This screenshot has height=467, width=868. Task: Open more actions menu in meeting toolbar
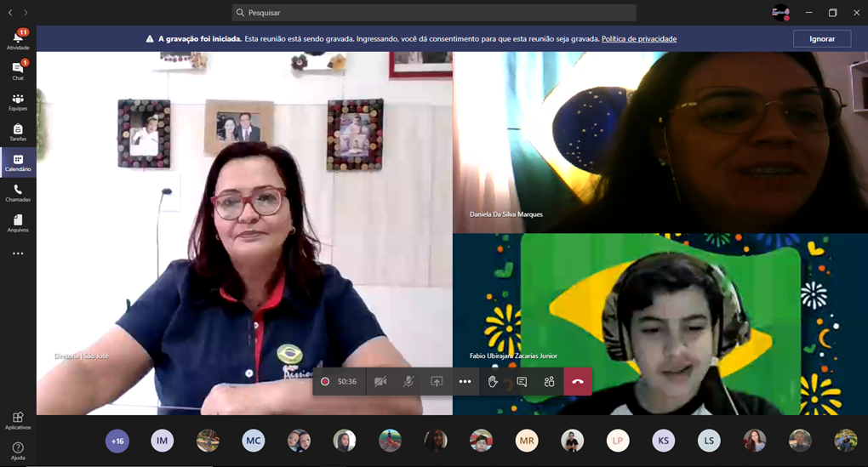click(x=465, y=382)
